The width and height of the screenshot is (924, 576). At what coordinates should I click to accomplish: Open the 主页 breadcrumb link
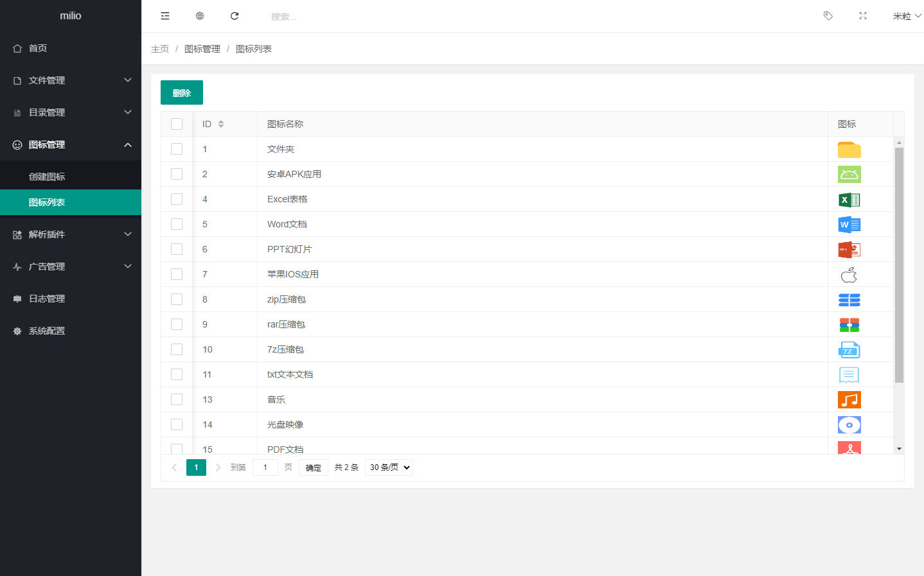coord(159,48)
